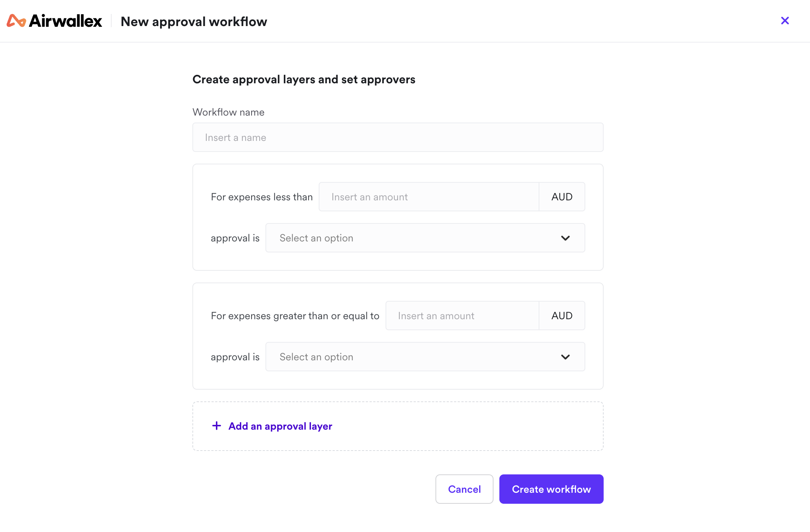Close the new approval workflow dialog
Screen dimensions: 810x532
(x=785, y=21)
